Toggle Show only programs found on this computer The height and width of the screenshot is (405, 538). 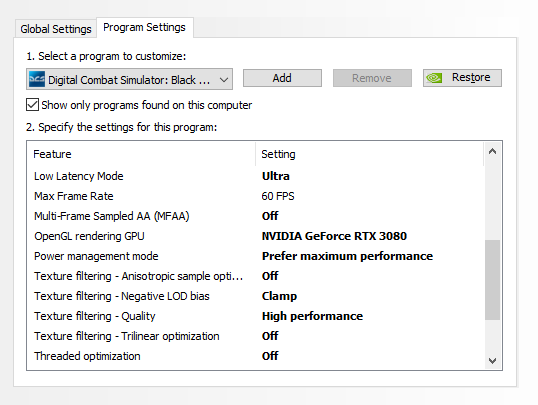coord(33,105)
